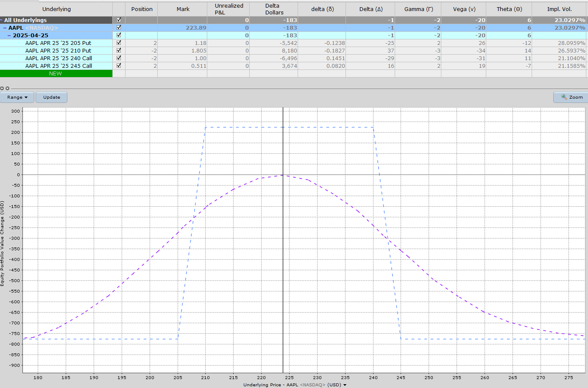Open the Underlying Price axis dropdown

pos(345,385)
